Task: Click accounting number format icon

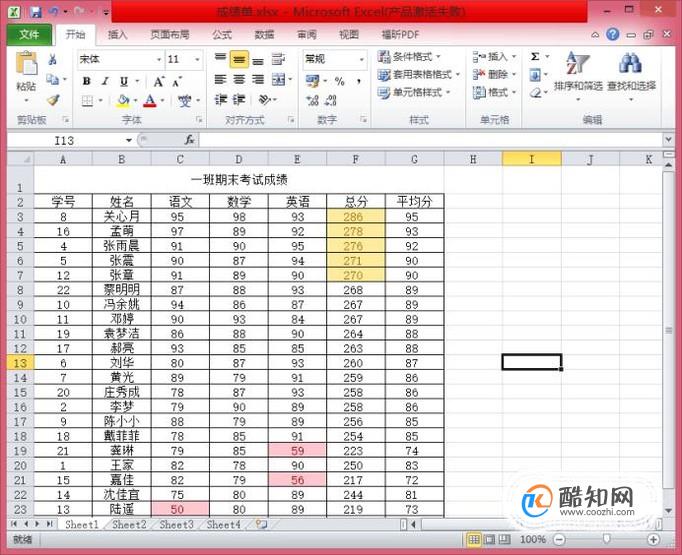Action: coord(312,81)
